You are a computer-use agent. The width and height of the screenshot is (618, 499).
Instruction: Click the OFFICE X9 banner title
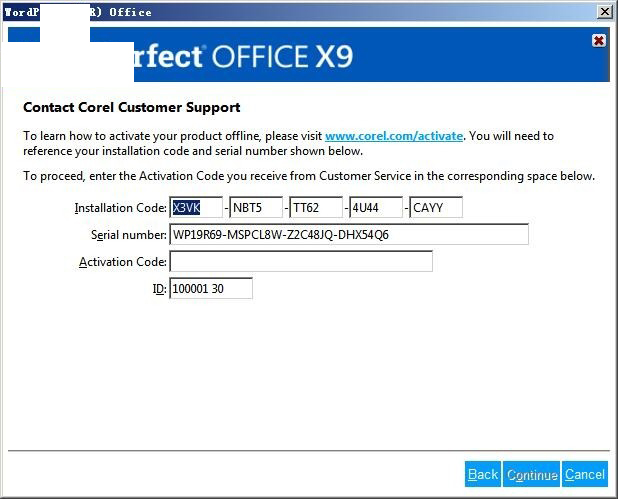pyautogui.click(x=282, y=56)
